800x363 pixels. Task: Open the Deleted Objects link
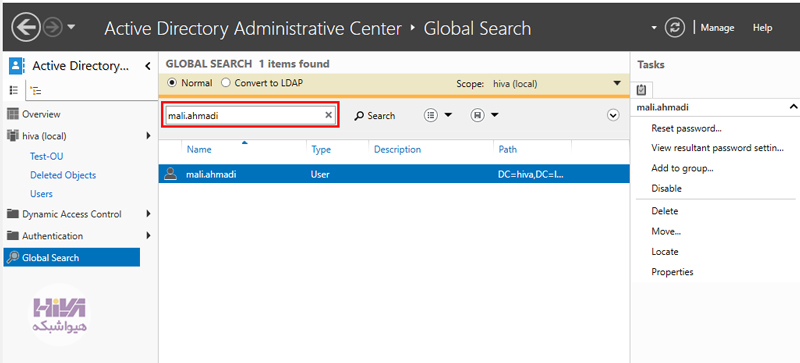[63, 175]
